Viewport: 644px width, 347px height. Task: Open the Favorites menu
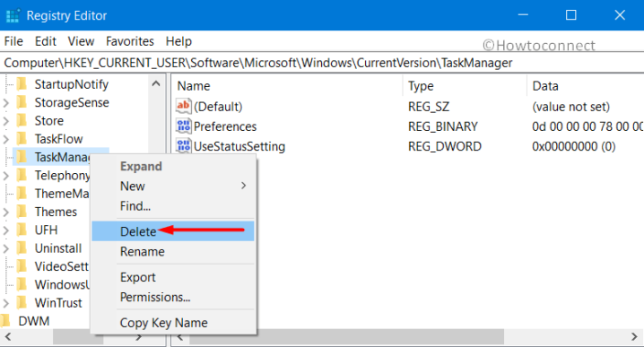click(130, 41)
